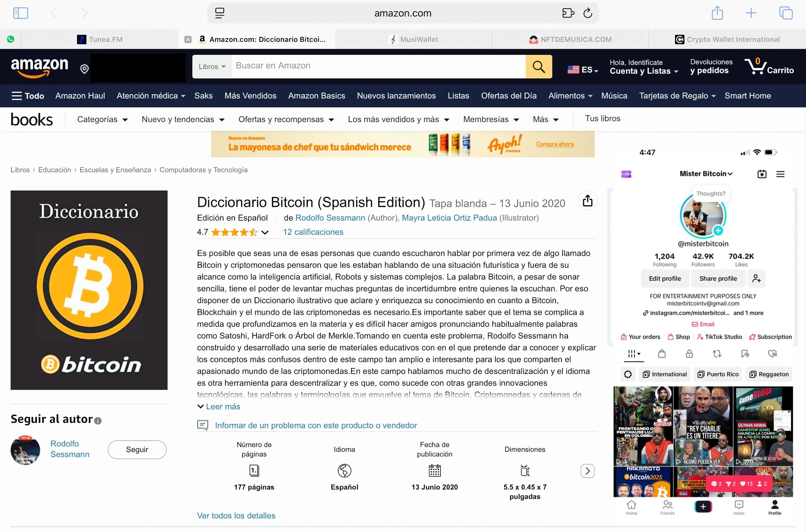The image size is (806, 532).
Task: Open the ES language selector
Action: click(x=583, y=70)
